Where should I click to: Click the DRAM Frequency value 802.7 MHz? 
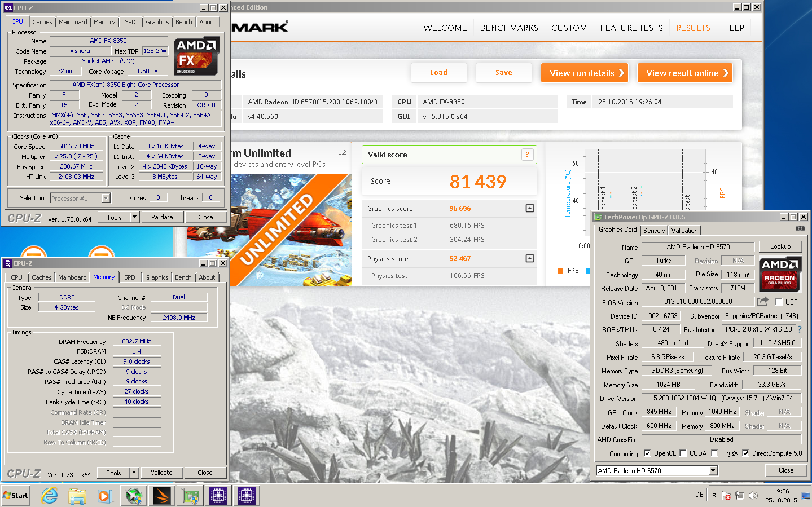point(137,341)
